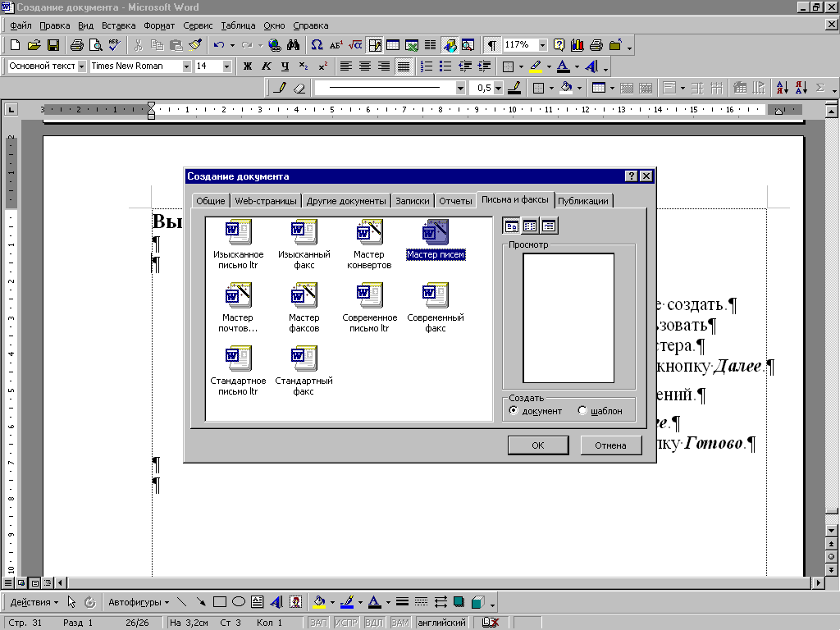Click the fill color bucket in drawing toolbar

tap(319, 602)
